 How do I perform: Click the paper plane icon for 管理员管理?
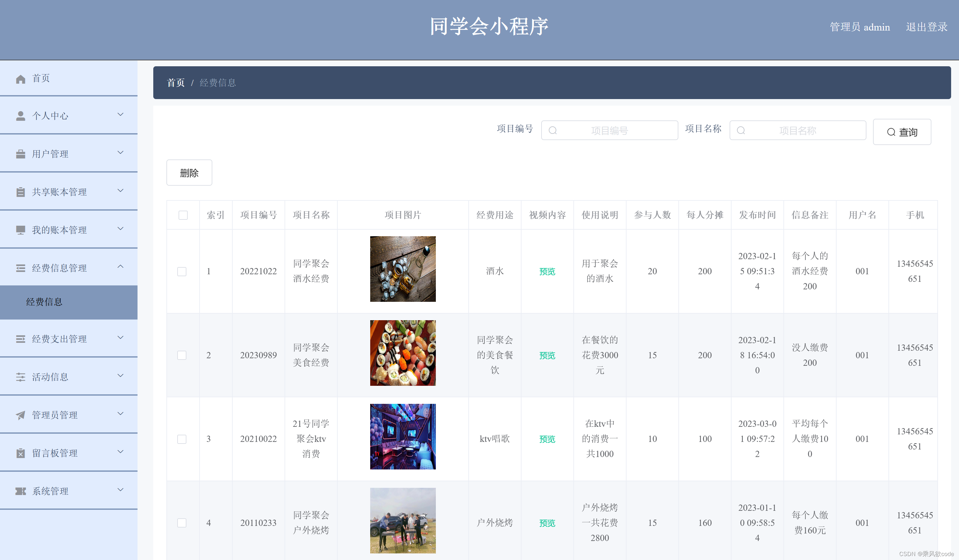coord(21,415)
